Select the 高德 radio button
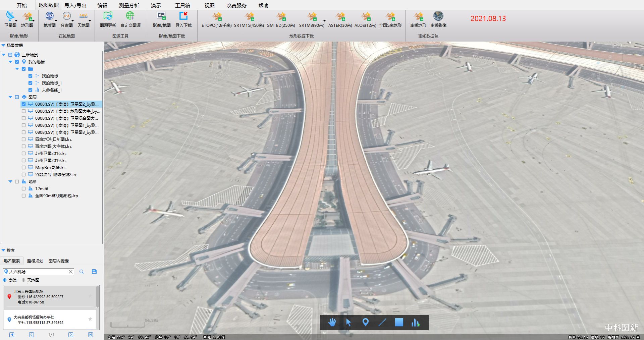644x340 pixels. (5, 280)
